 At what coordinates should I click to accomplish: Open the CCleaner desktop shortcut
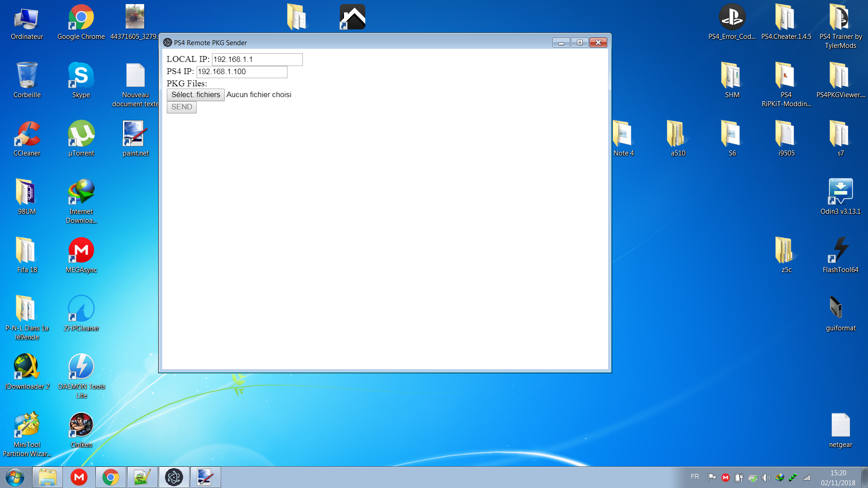coord(27,134)
